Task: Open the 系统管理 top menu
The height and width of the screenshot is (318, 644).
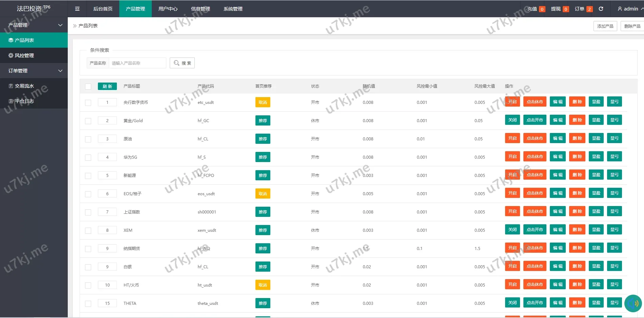Action: [233, 9]
